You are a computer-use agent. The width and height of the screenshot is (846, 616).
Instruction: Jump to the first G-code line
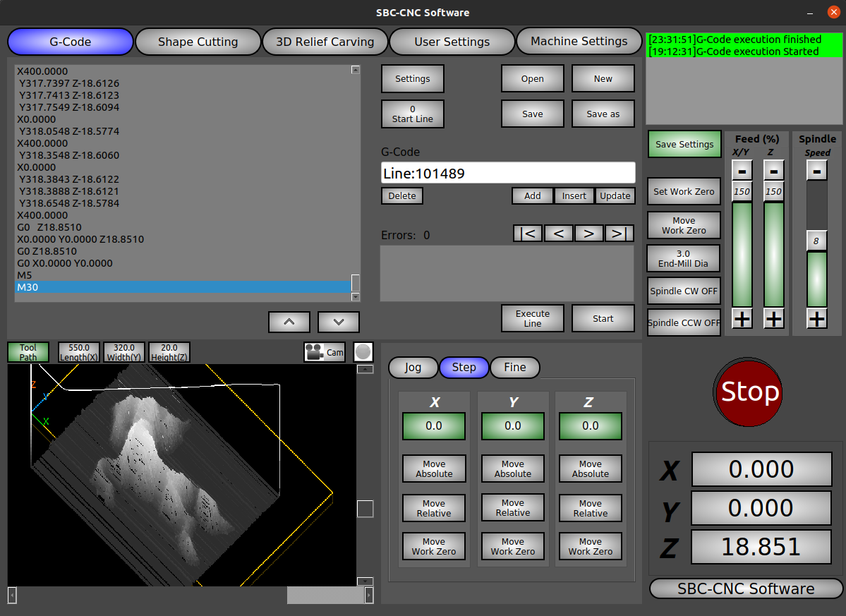[x=528, y=234]
